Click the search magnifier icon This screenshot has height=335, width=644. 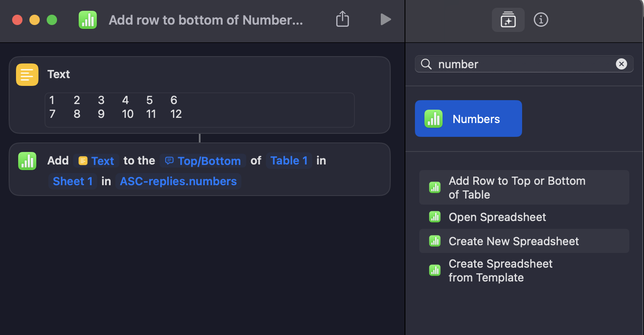426,64
